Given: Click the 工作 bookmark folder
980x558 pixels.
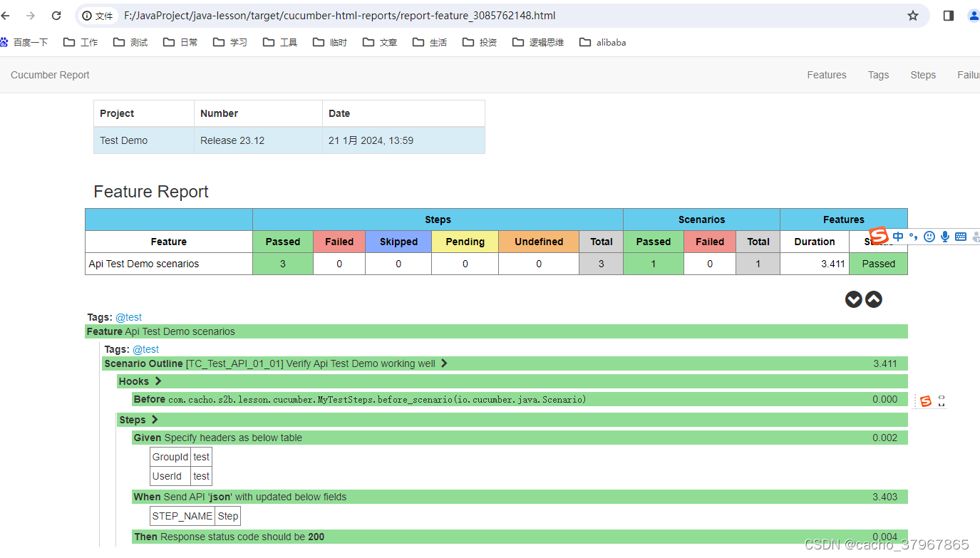Looking at the screenshot, I should [81, 42].
